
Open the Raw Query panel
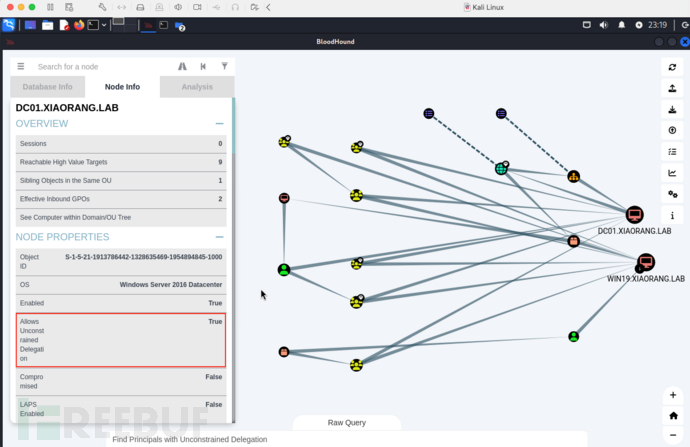pos(347,422)
